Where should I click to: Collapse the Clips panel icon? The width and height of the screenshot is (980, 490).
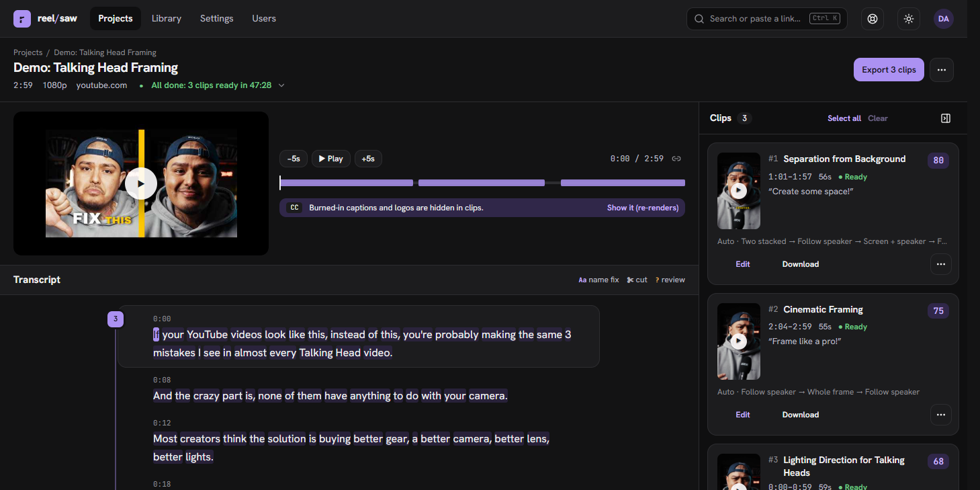[x=946, y=118]
